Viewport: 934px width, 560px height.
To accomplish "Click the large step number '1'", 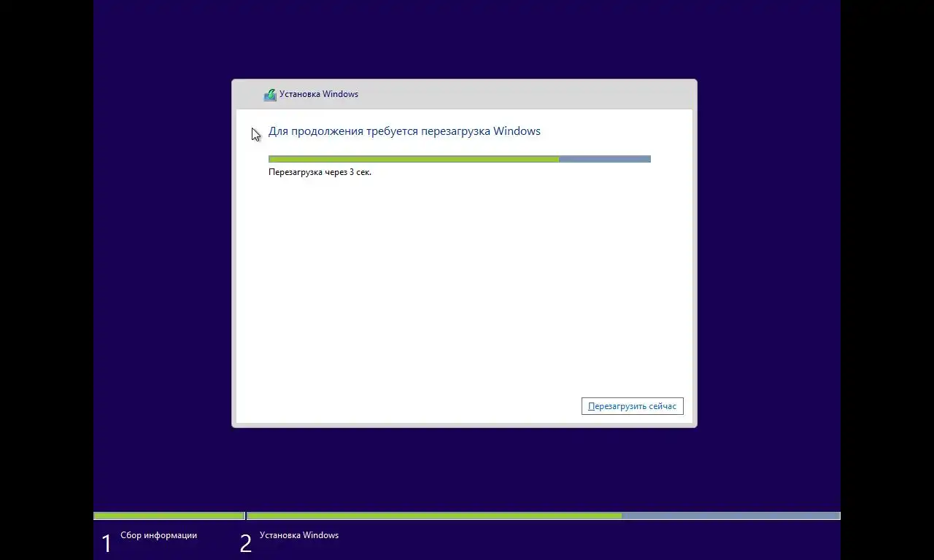I will pyautogui.click(x=107, y=543).
